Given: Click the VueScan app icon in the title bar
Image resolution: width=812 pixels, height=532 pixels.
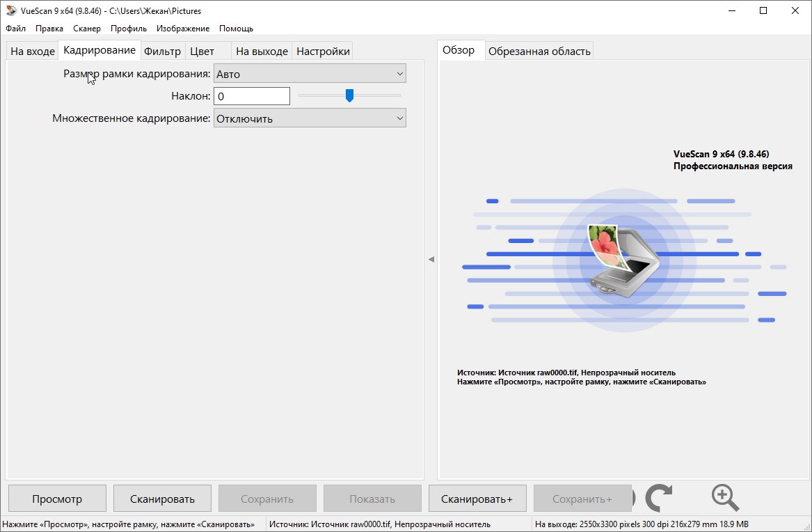Looking at the screenshot, I should point(11,10).
